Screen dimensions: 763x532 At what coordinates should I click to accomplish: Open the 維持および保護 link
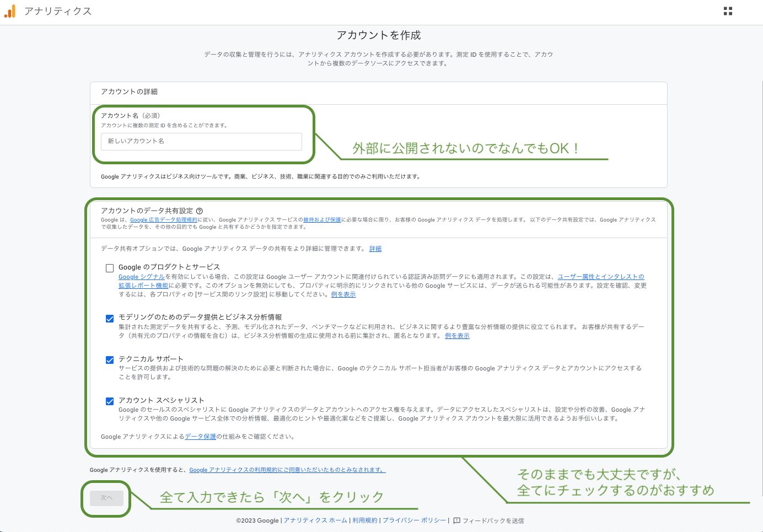pyautogui.click(x=322, y=219)
